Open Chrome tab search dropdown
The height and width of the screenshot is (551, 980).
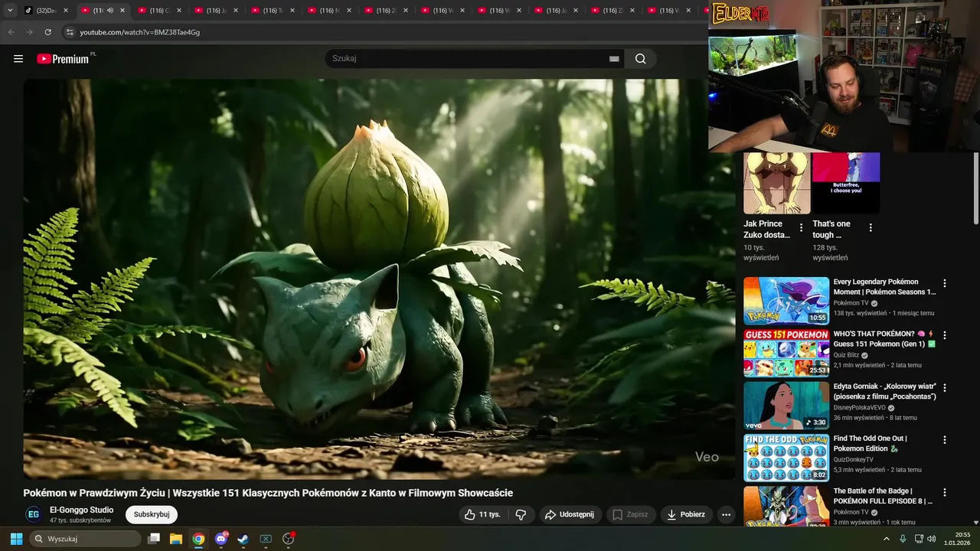point(10,11)
